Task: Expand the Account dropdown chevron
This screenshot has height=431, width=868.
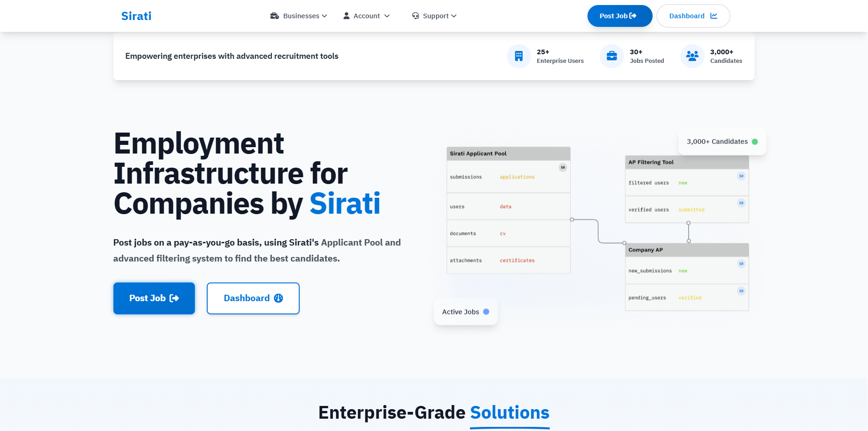Action: pyautogui.click(x=387, y=16)
